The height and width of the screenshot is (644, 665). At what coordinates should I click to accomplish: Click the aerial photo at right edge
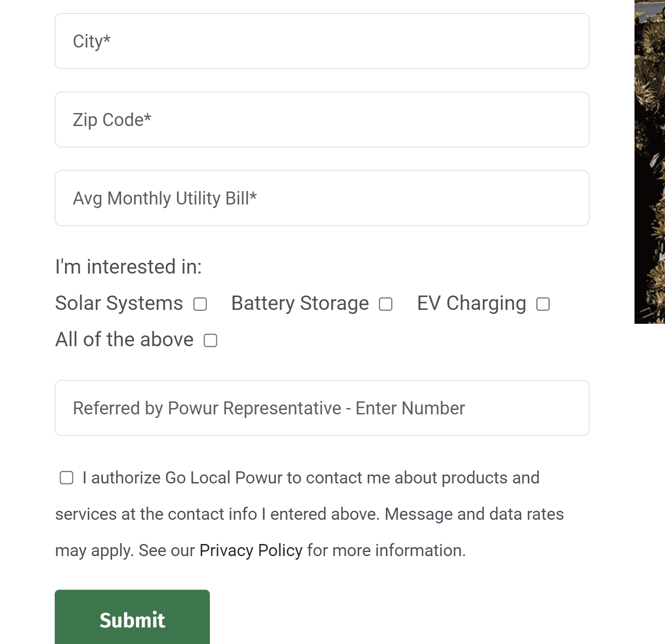650,161
